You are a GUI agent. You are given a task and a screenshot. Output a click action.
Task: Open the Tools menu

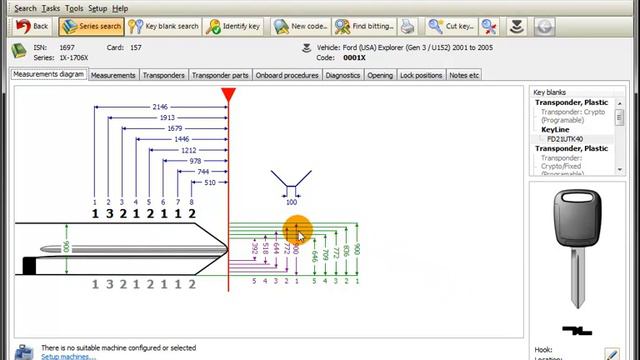(74, 8)
